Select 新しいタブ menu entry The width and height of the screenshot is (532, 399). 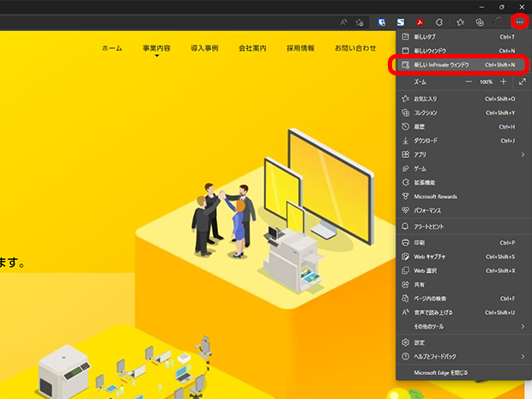click(x=464, y=37)
